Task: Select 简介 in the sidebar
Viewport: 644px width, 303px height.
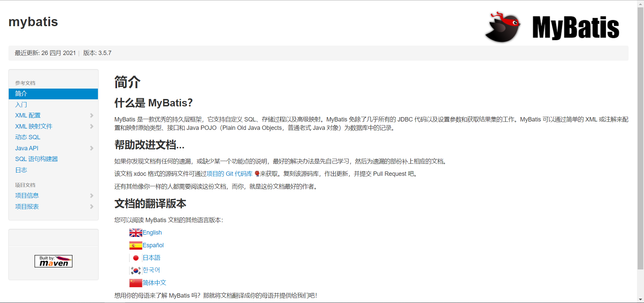Action: click(x=21, y=94)
